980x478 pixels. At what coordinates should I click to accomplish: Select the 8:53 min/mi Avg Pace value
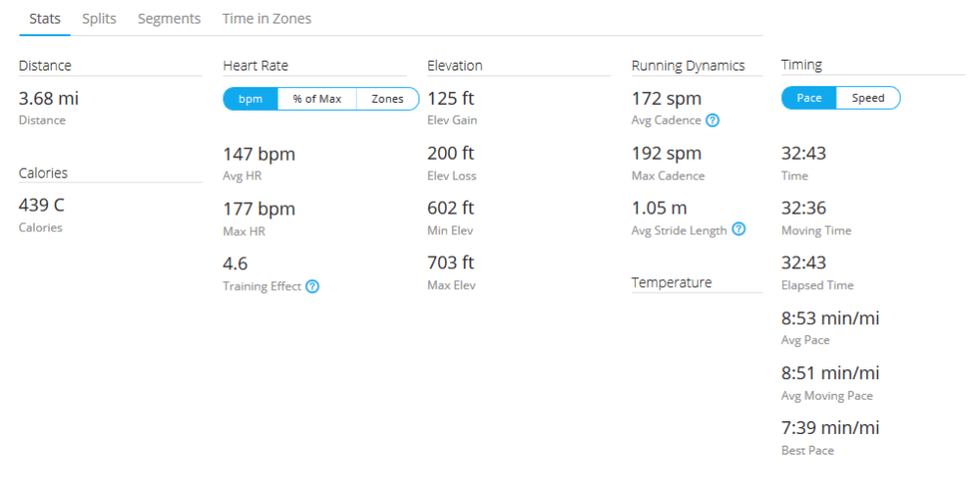830,318
